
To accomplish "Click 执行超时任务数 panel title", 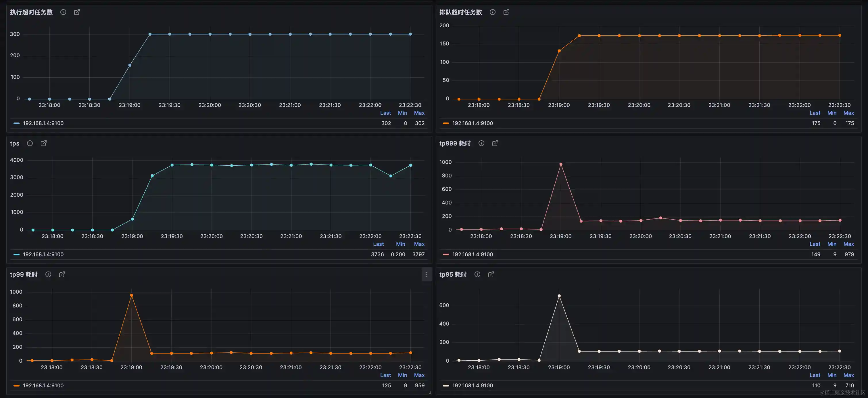I will pos(31,12).
